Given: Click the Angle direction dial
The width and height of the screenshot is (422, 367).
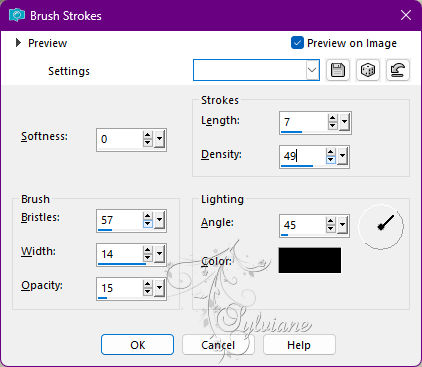Looking at the screenshot, I should [381, 227].
